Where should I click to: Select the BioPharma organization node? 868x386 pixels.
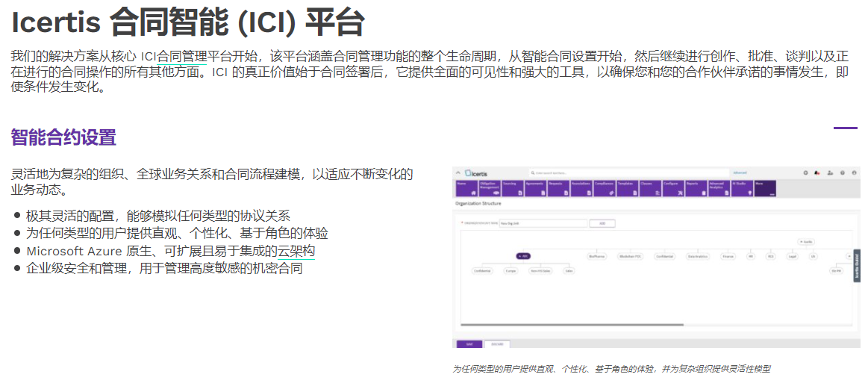tap(597, 256)
